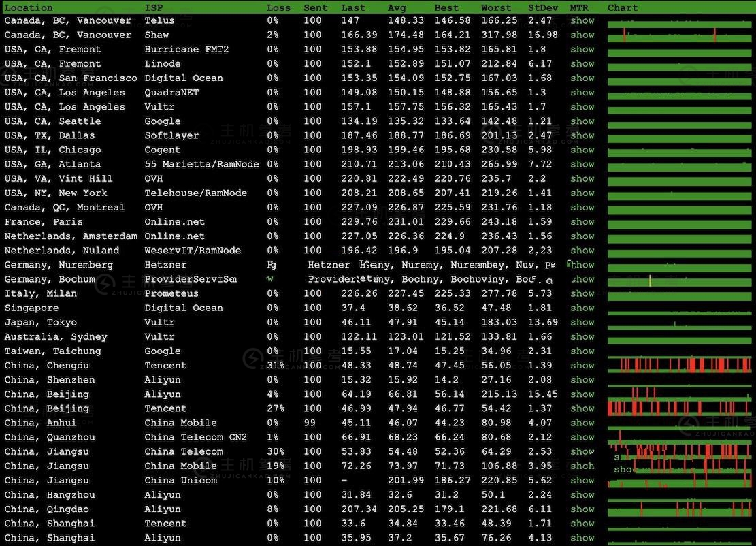
Task: Click the Avg column header
Action: coord(397,7)
